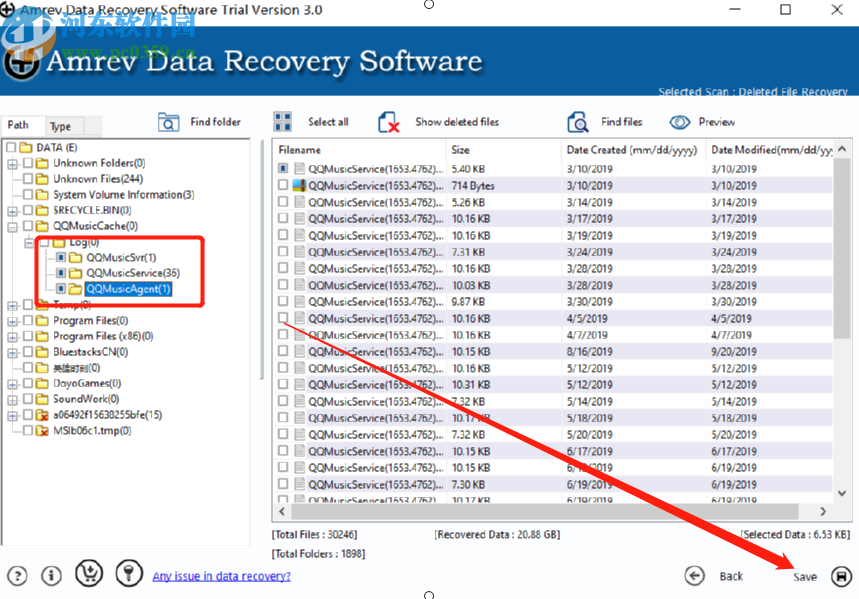
Task: Click the deleted folder icon a06492f15638255bfe
Action: pos(42,415)
